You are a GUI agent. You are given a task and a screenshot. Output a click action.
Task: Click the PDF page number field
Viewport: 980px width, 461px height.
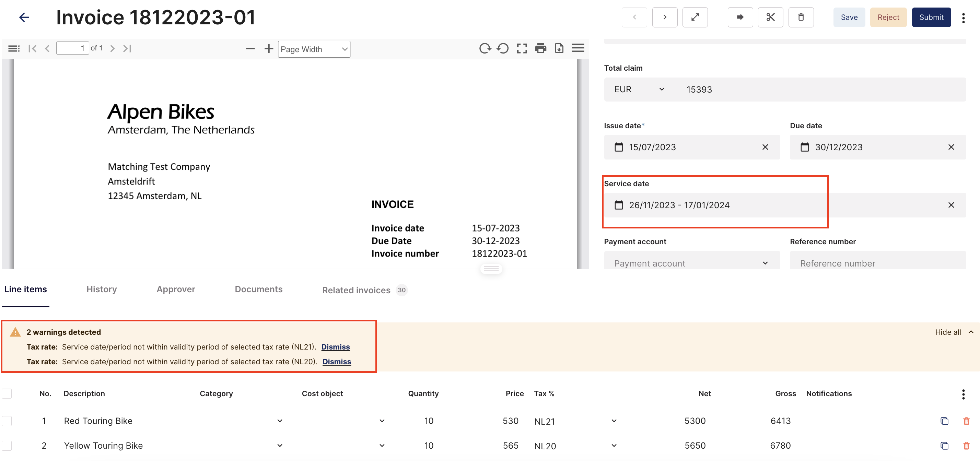click(72, 48)
